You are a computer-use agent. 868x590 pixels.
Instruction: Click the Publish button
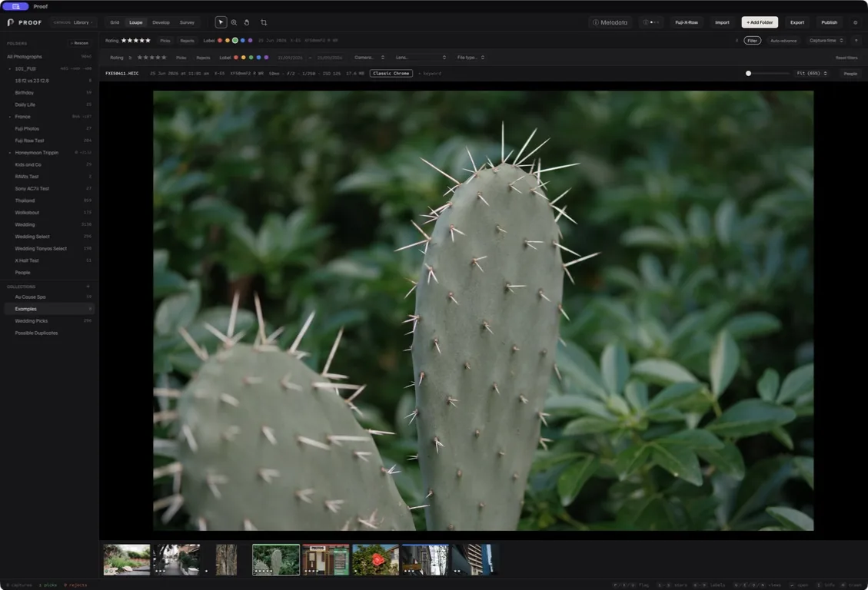pyautogui.click(x=830, y=23)
